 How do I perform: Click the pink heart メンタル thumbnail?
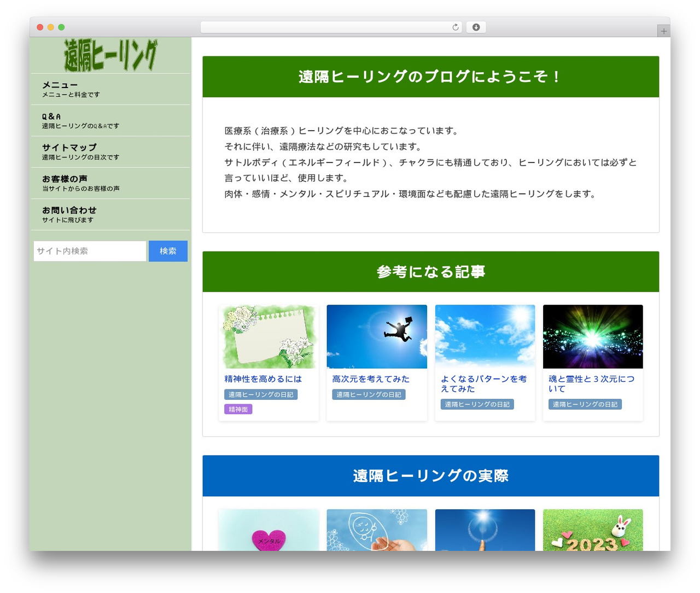[269, 530]
